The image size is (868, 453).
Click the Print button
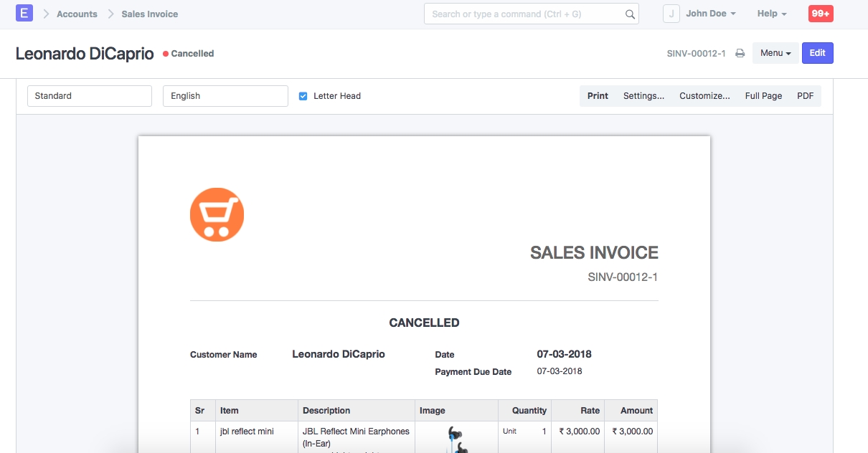[598, 96]
